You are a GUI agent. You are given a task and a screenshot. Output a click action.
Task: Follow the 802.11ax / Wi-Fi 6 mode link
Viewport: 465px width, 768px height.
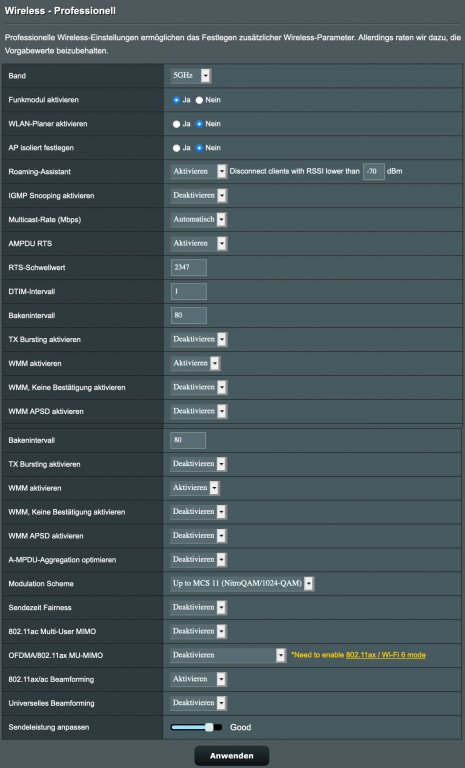tap(386, 655)
